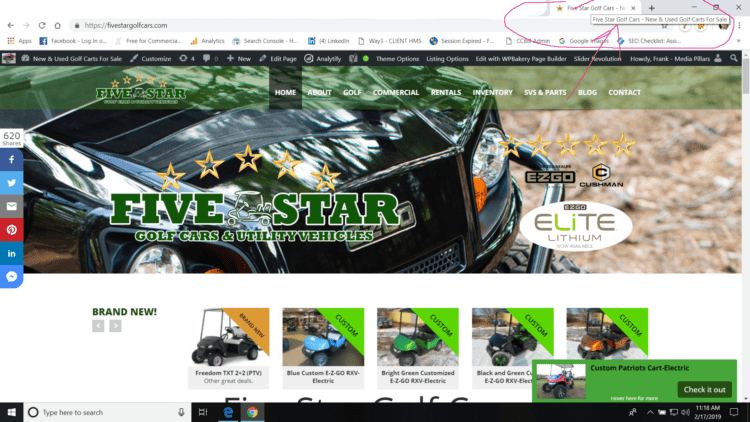Image resolution: width=750 pixels, height=422 pixels.
Task: Go to the HOME nav item
Action: [285, 92]
